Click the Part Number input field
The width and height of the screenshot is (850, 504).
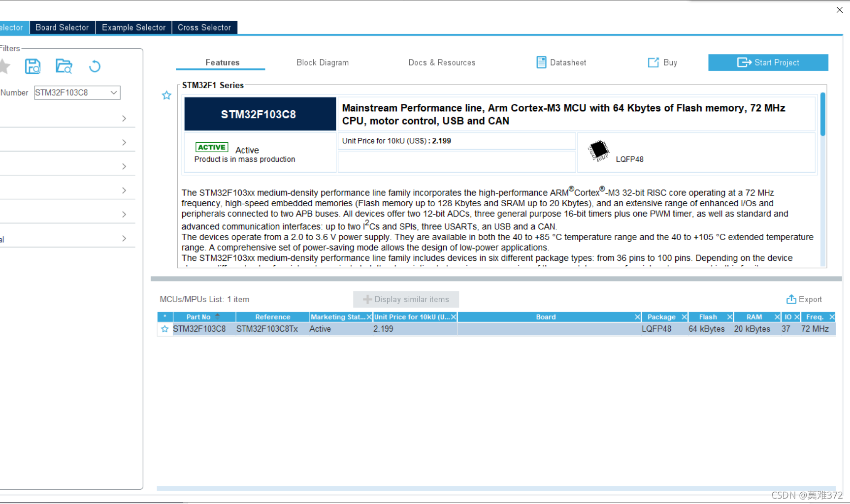point(72,93)
